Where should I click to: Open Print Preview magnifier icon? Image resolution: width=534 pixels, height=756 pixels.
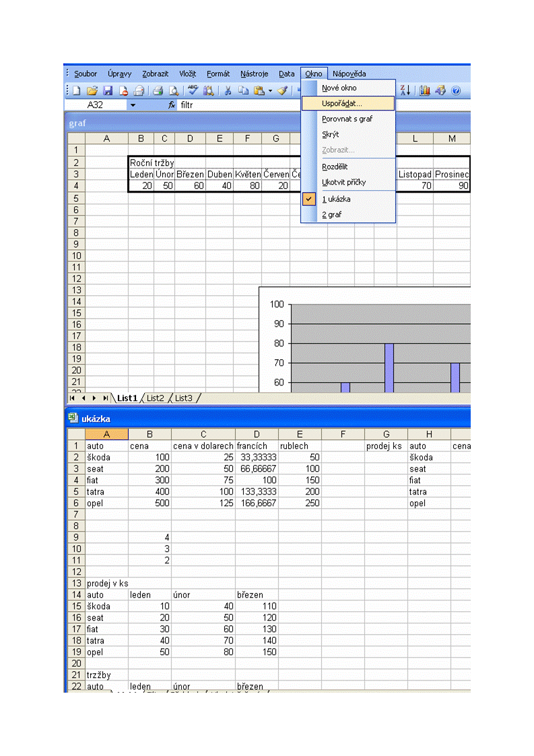point(174,90)
